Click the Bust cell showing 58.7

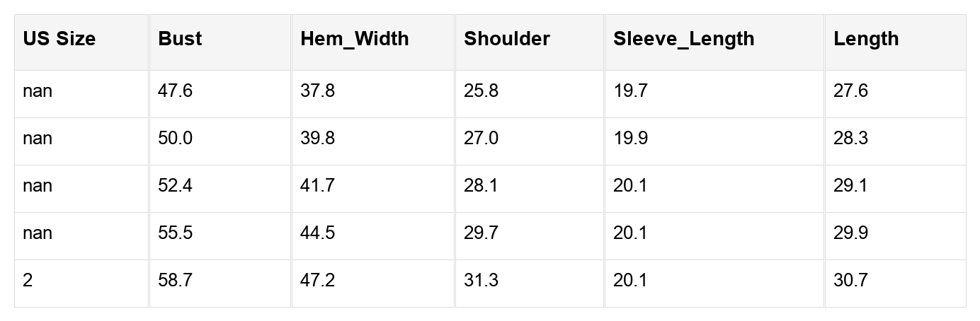click(x=176, y=281)
